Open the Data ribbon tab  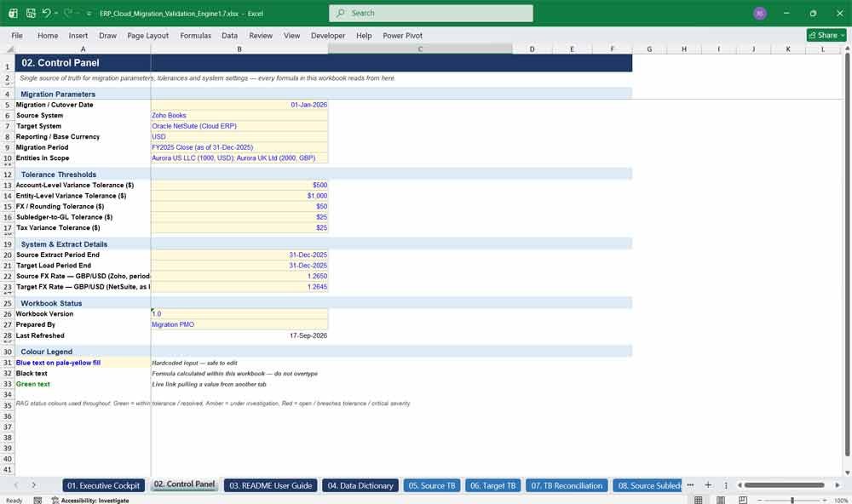229,35
